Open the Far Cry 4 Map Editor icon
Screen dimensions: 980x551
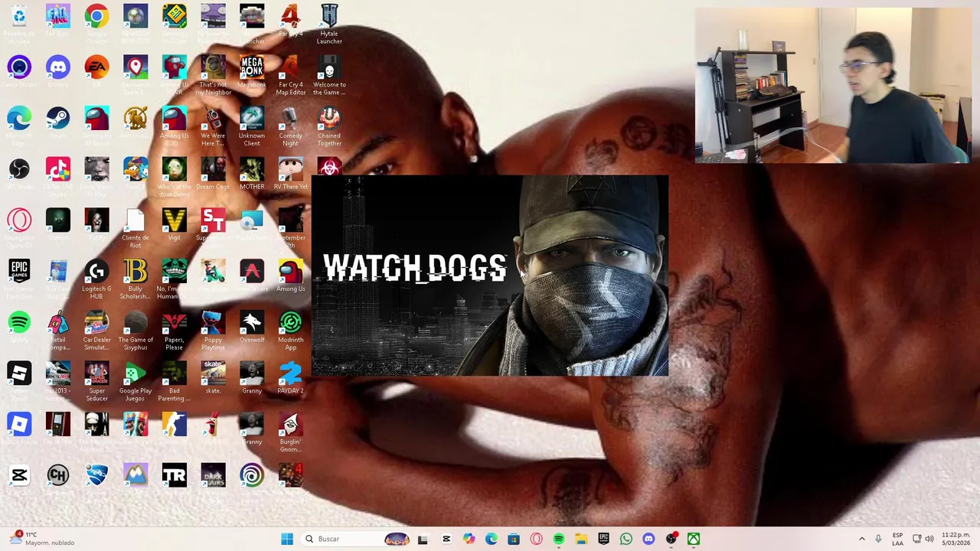[x=291, y=67]
